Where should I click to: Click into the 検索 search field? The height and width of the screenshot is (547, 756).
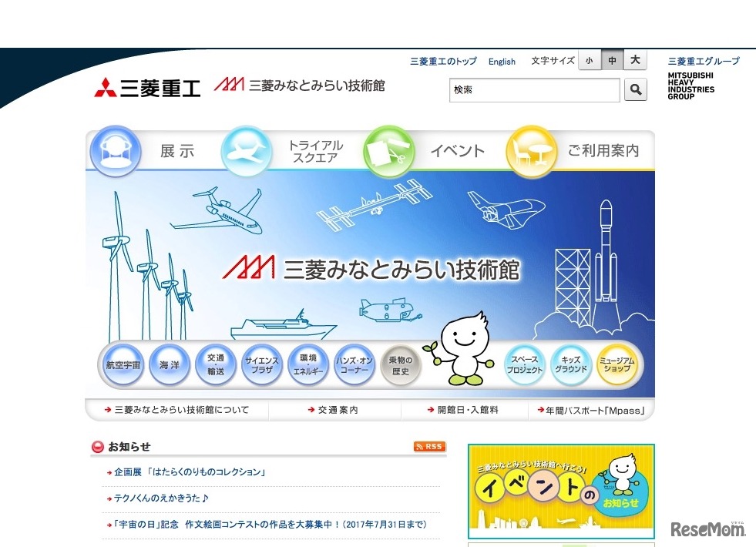coord(535,90)
